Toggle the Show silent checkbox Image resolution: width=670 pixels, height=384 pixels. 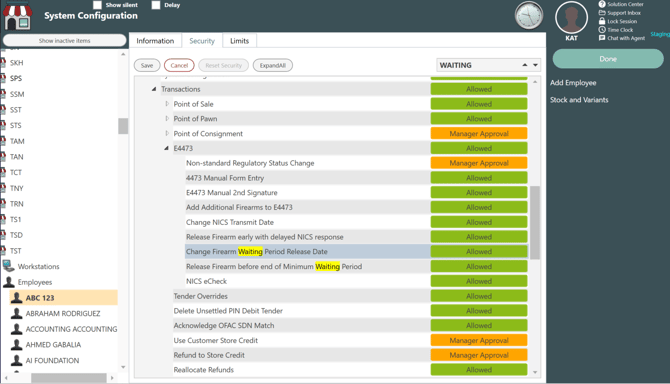click(97, 5)
